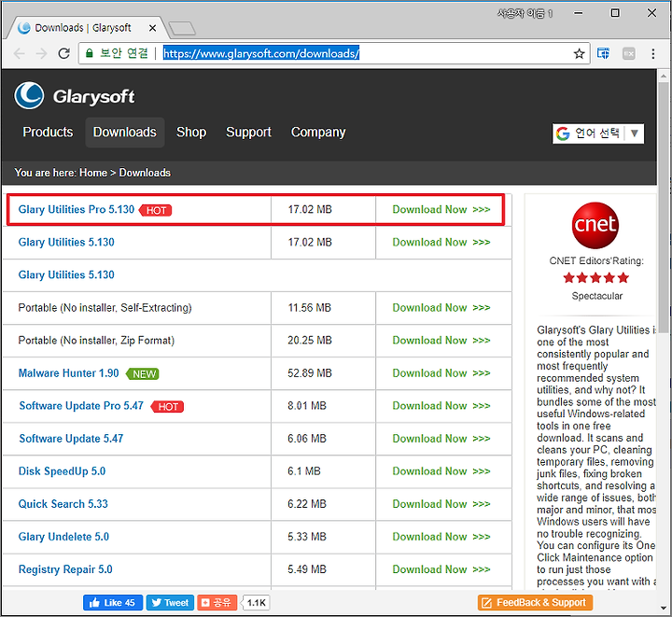Open the Downloads menu item

coord(125,133)
